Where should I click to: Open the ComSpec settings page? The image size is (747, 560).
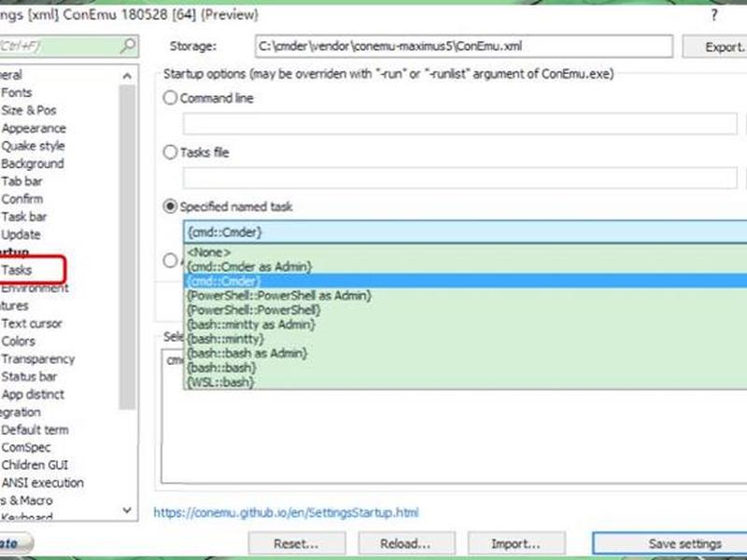(26, 448)
